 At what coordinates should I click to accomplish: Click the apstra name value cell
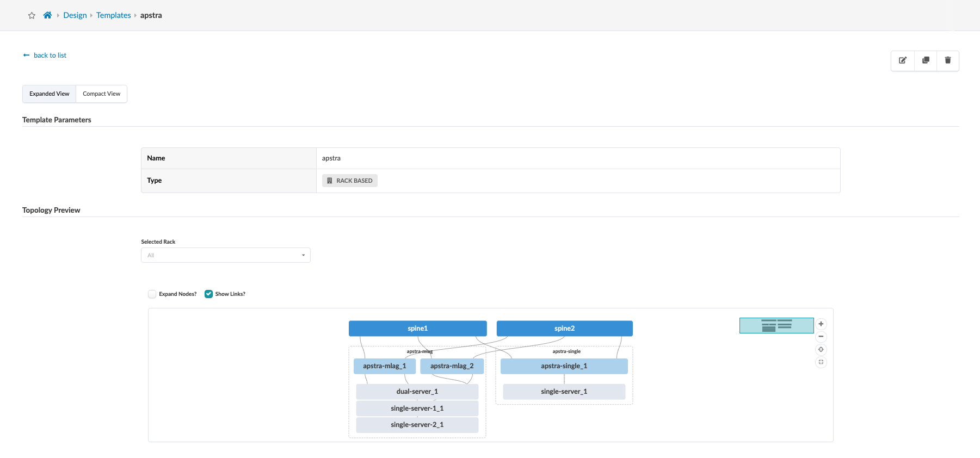click(578, 158)
